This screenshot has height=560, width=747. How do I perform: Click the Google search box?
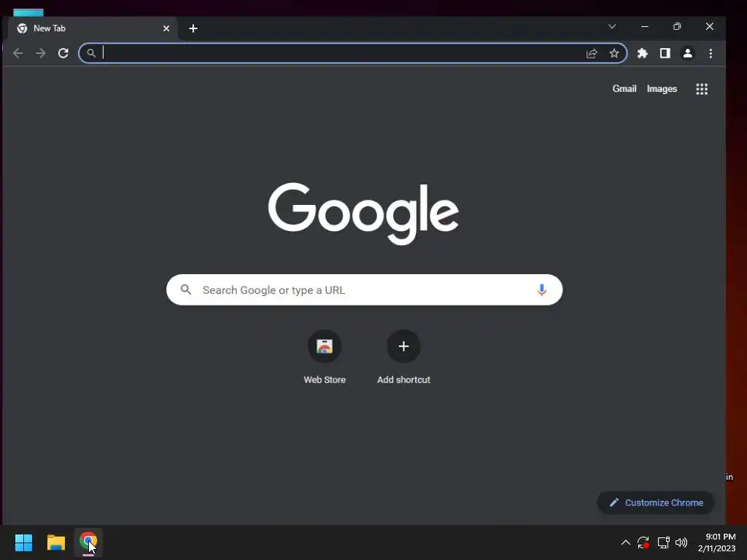click(x=365, y=289)
